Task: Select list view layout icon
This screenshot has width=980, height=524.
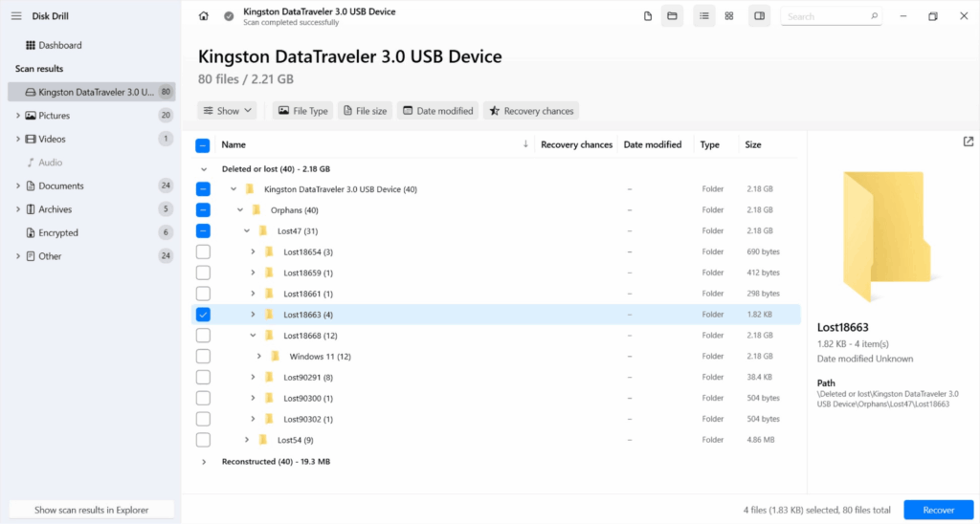Action: click(x=704, y=16)
